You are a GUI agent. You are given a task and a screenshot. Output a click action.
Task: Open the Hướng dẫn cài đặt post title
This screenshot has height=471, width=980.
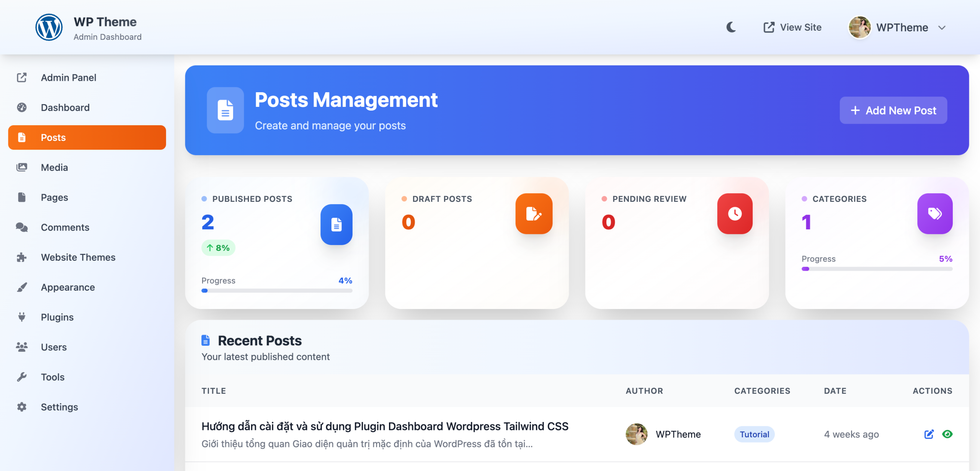[x=385, y=426]
